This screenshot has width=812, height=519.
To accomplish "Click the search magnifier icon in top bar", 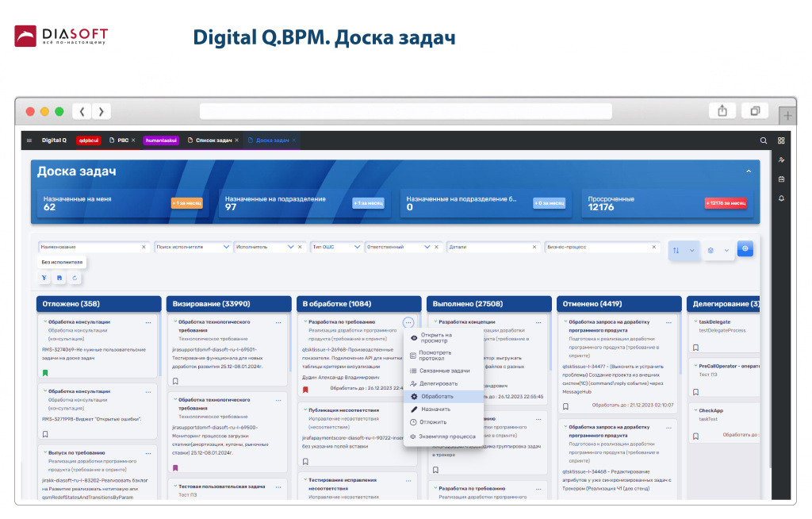I will tap(764, 140).
